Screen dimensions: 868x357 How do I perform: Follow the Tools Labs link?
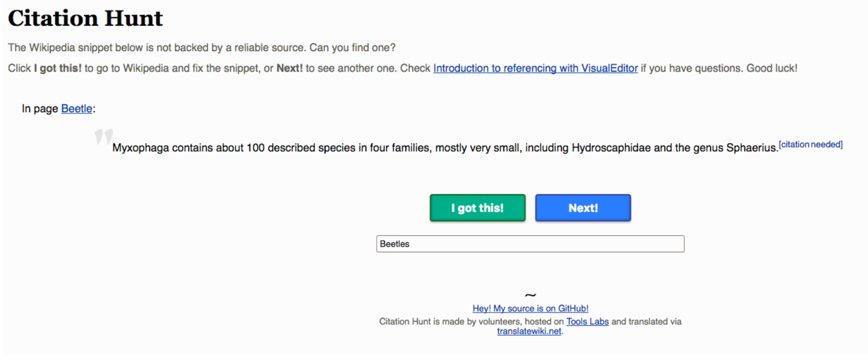587,321
